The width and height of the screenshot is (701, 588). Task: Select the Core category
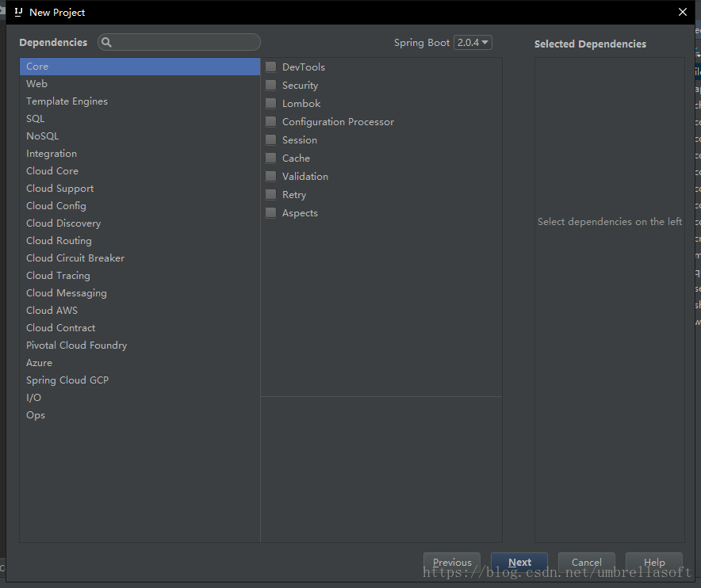click(x=140, y=67)
